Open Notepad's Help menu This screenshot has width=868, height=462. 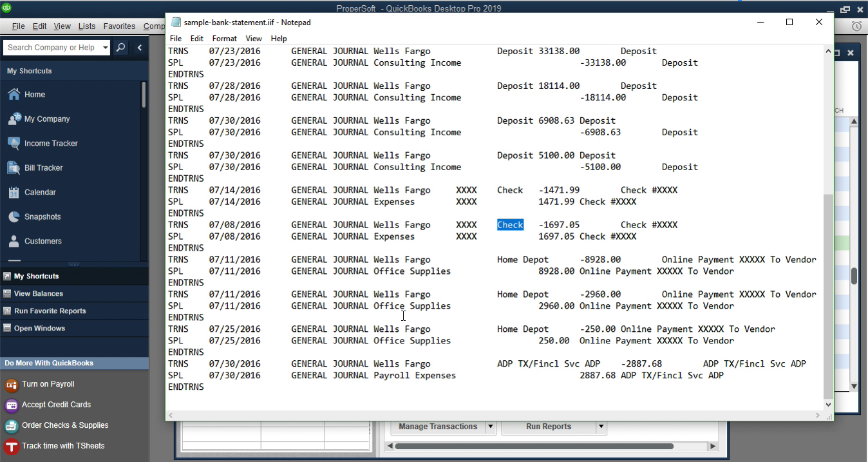[x=279, y=39]
